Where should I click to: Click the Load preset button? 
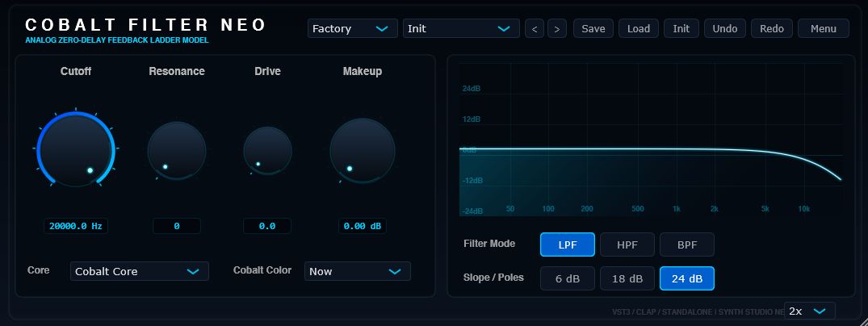pos(638,29)
